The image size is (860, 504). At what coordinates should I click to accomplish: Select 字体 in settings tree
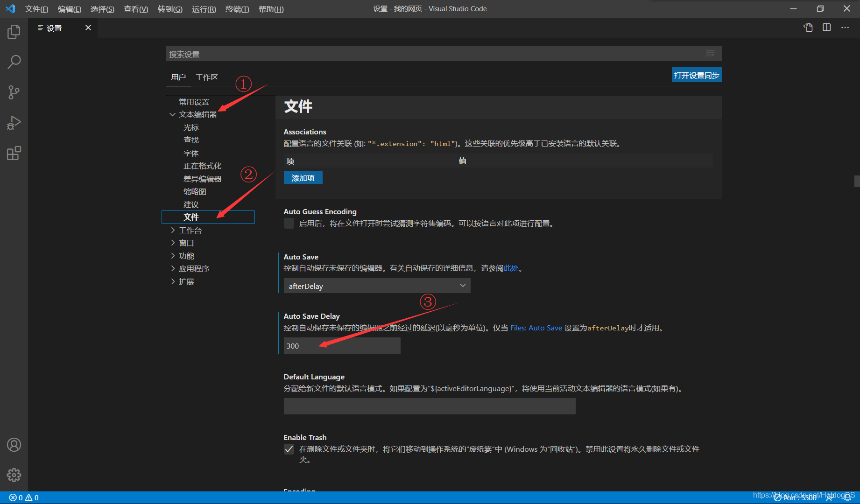[x=191, y=153]
